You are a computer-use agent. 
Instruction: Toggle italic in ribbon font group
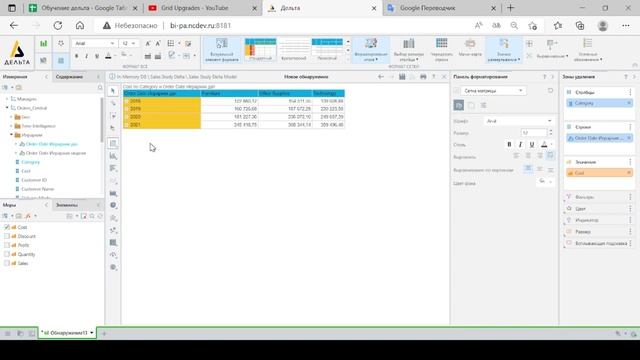[87, 56]
